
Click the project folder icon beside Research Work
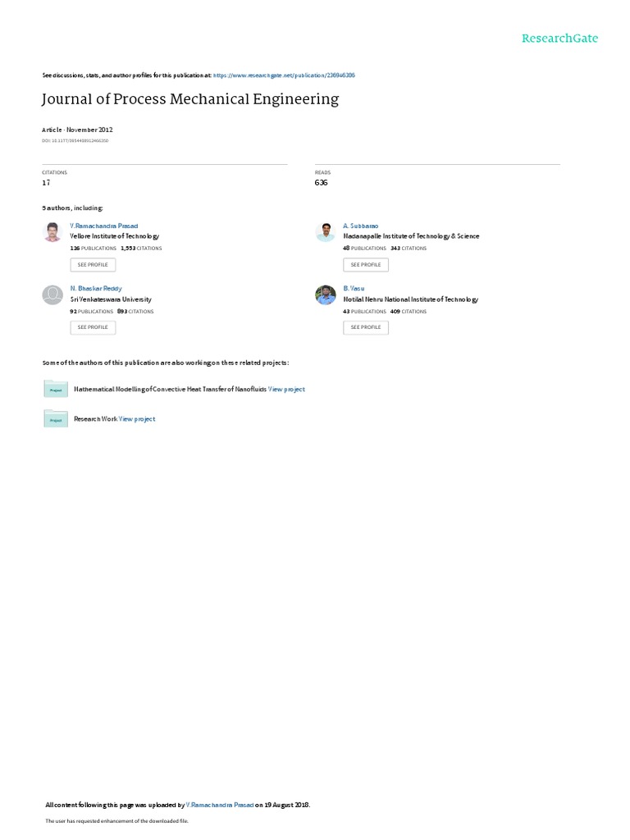(56, 419)
